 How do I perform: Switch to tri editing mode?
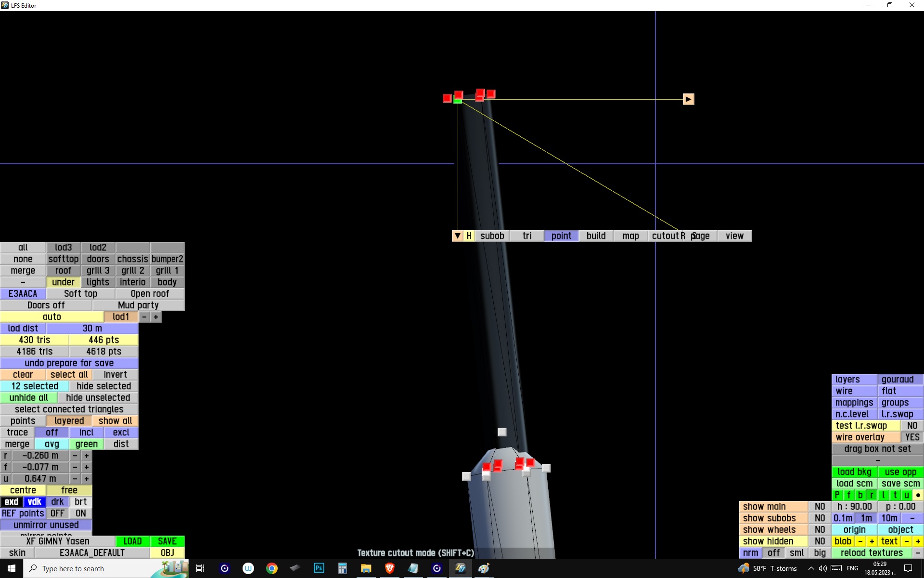[527, 236]
